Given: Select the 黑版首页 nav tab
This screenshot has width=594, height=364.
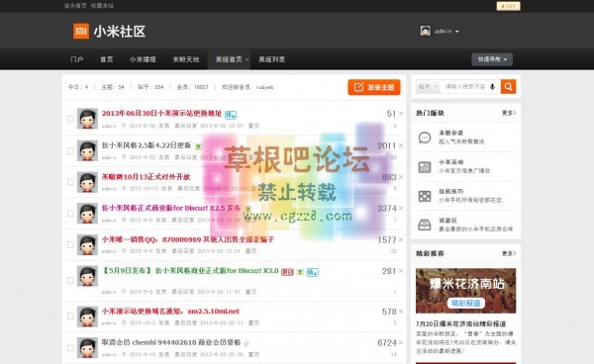Looking at the screenshot, I should (x=229, y=59).
